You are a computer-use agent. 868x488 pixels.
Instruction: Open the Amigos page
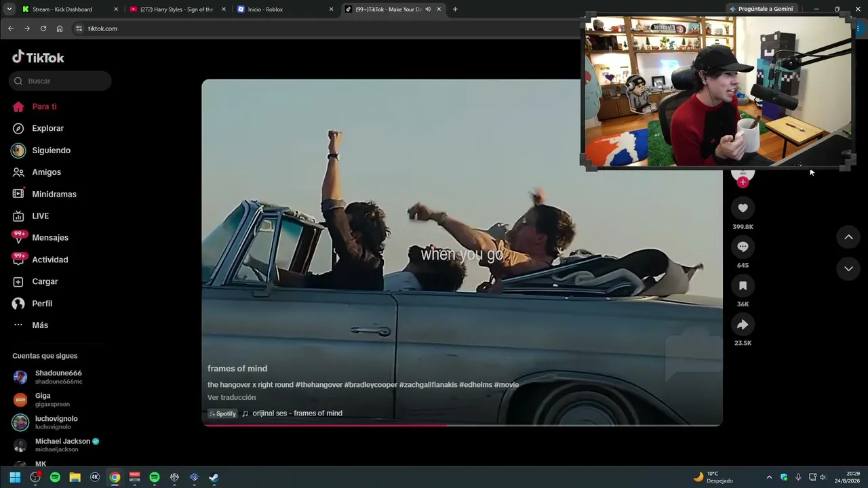coord(46,172)
